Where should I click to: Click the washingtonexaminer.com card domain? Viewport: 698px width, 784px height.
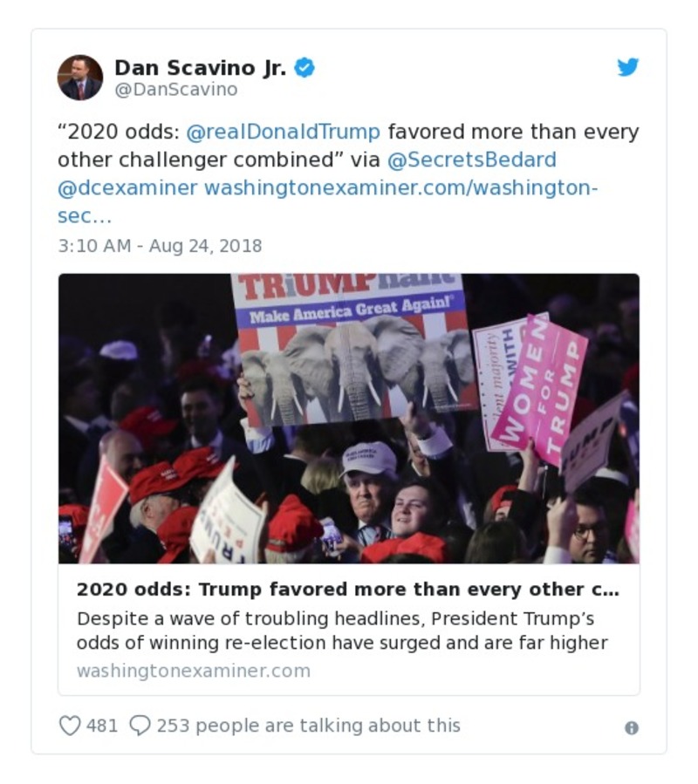(x=194, y=671)
